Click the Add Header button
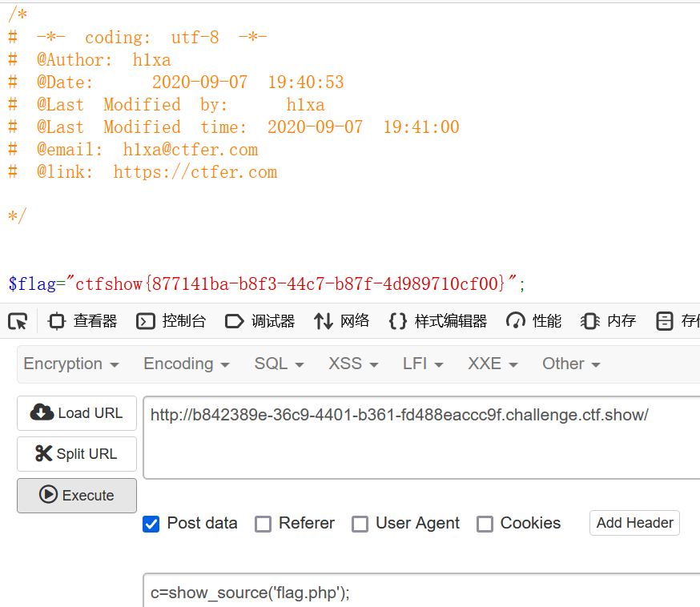Viewport: 700px width, 607px height. (634, 523)
